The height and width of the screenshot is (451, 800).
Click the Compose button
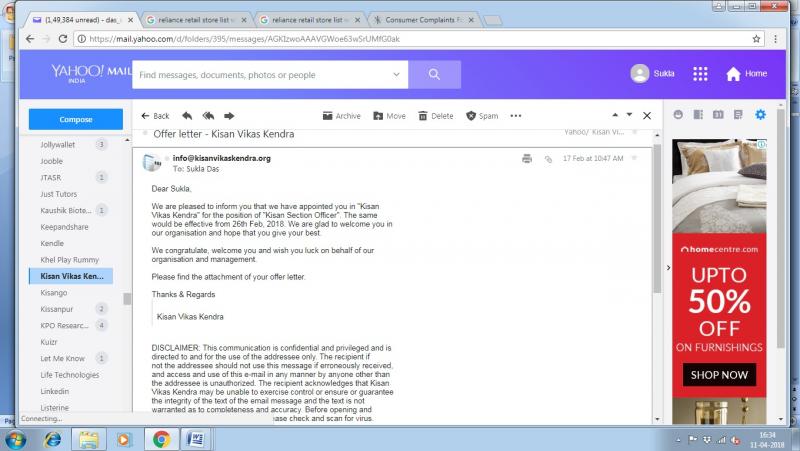click(x=76, y=119)
